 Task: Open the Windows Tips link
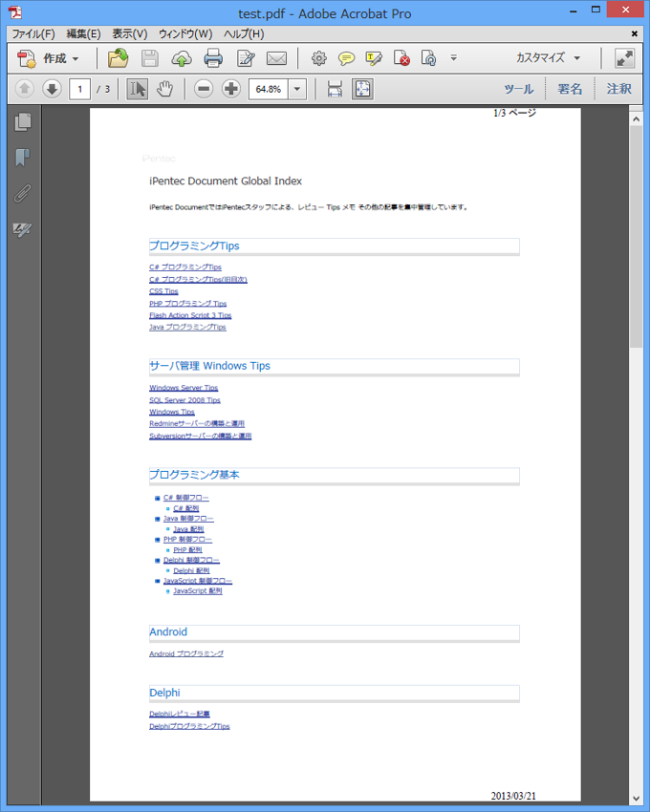click(171, 413)
